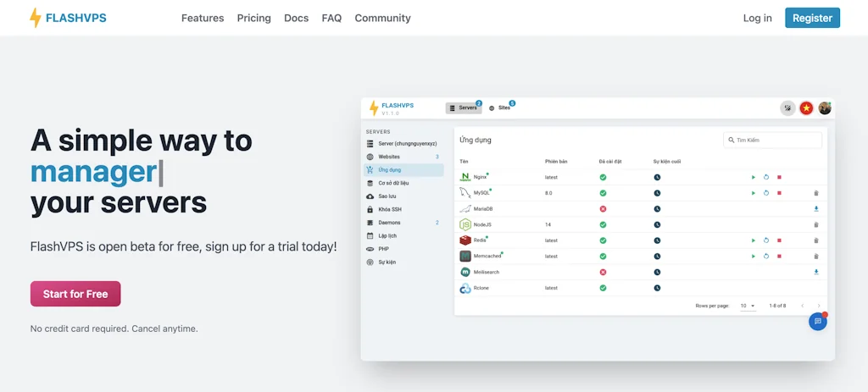Restart the Memcached service
868x392 pixels.
[766, 256]
